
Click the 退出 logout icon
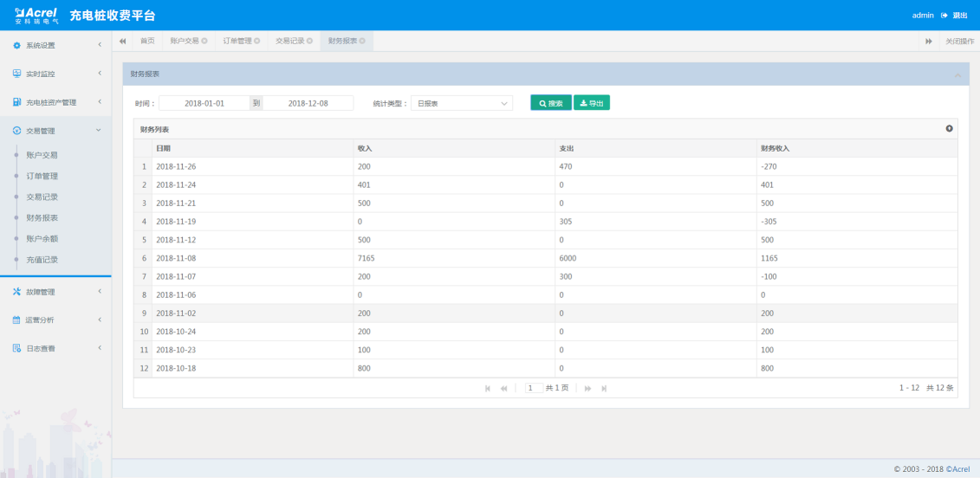(944, 16)
